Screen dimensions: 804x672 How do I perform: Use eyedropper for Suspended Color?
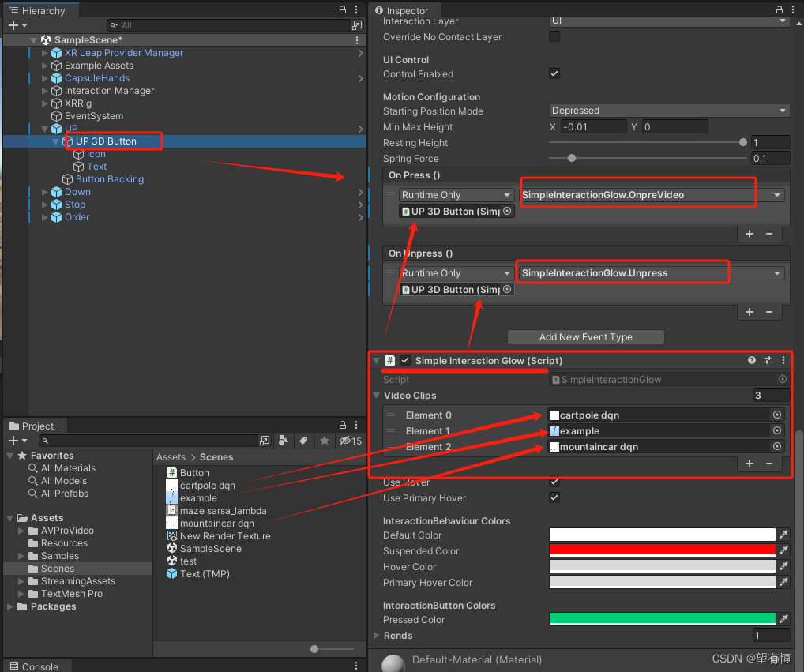(x=783, y=550)
